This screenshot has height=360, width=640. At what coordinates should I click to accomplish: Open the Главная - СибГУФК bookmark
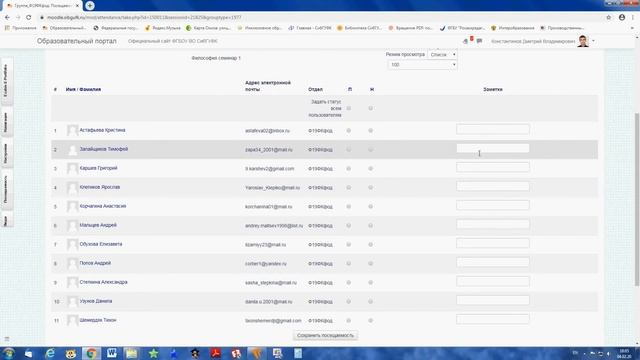pos(310,28)
